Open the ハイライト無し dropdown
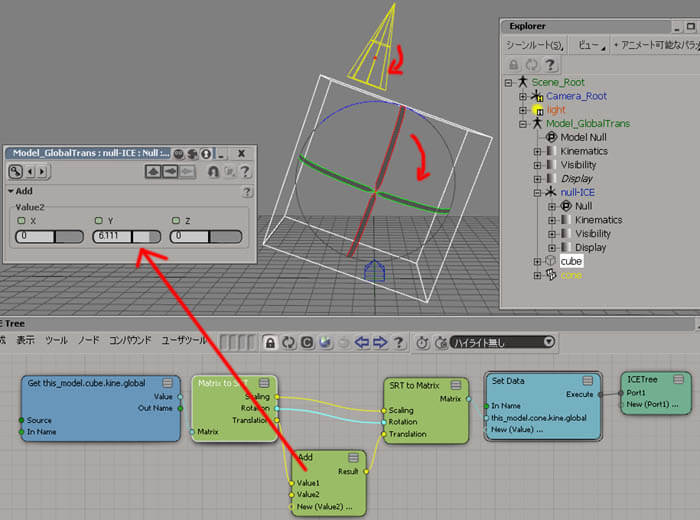The width and height of the screenshot is (700, 520). (x=501, y=342)
